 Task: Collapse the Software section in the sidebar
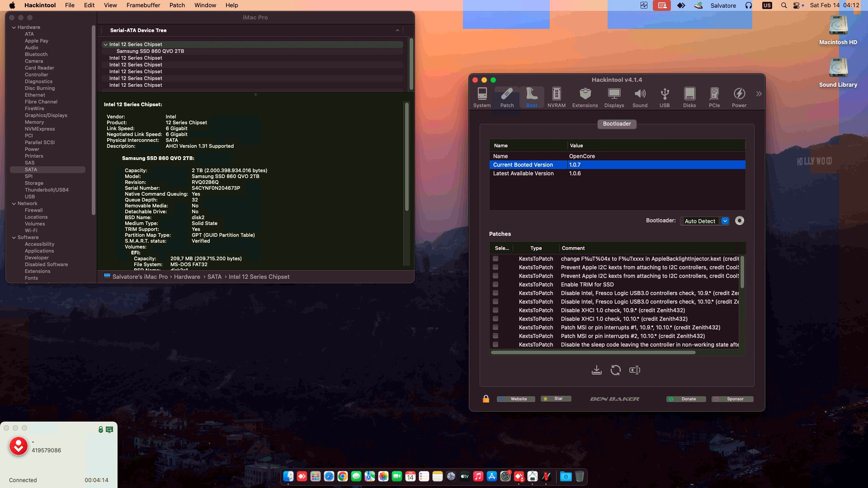tap(14, 238)
